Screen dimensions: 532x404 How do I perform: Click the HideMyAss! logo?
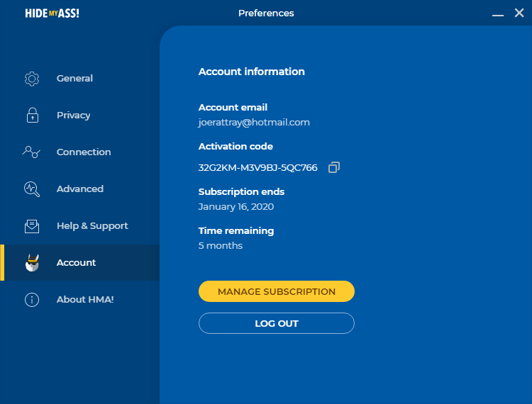(x=52, y=13)
